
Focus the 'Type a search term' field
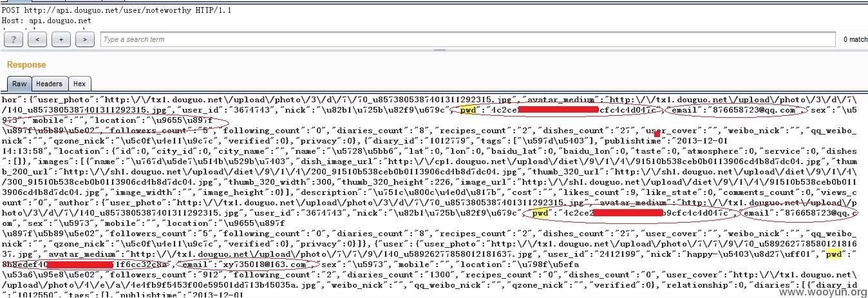coord(467,39)
